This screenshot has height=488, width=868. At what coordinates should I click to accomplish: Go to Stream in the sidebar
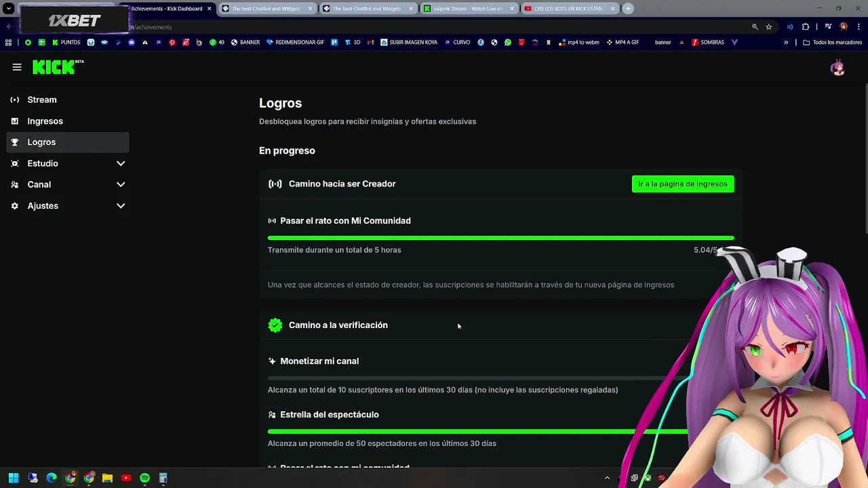pyautogui.click(x=68, y=100)
